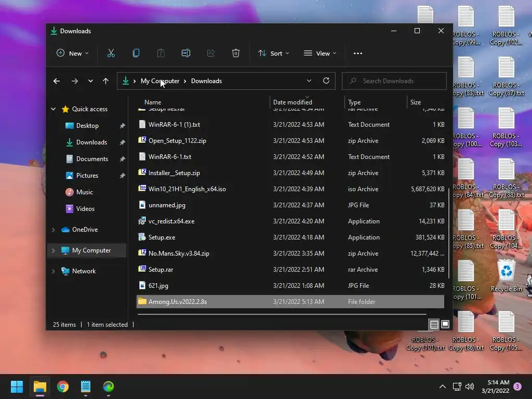Open the notification count badge

(517, 387)
